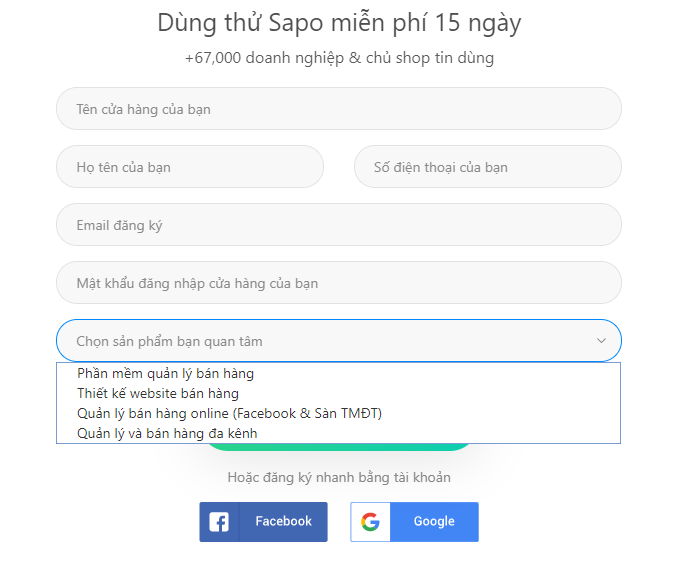Click 'Hoặc đăng ký nhanh bằng tài khoản' text

tap(339, 478)
